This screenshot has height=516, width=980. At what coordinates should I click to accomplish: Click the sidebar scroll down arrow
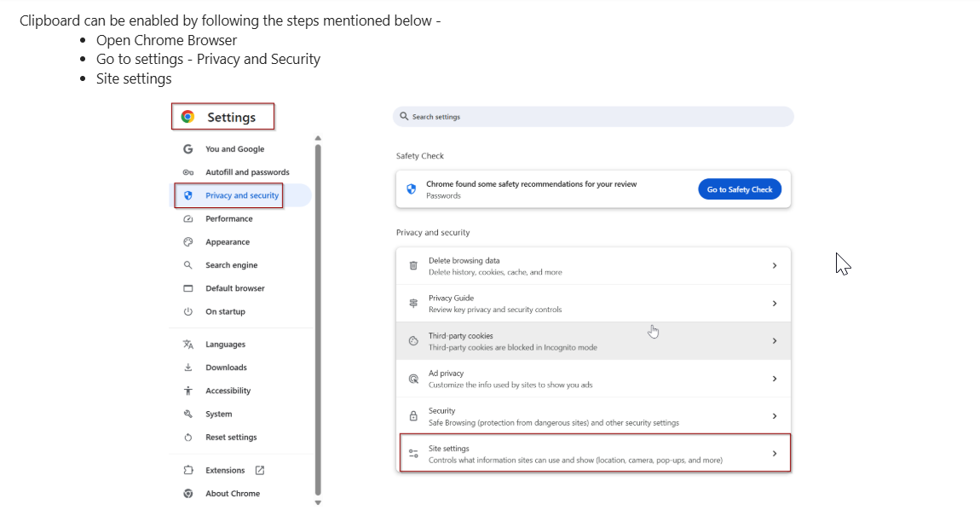coord(318,502)
